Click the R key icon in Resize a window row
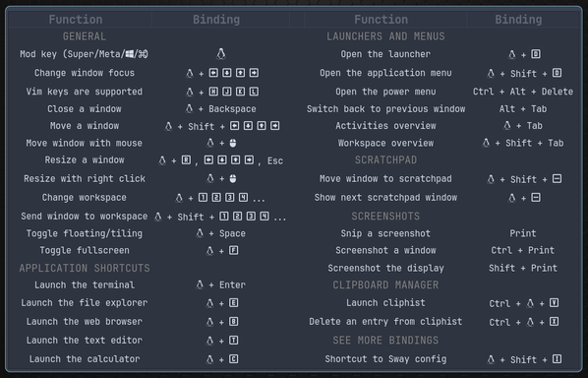This screenshot has height=378, width=588. tap(186, 160)
